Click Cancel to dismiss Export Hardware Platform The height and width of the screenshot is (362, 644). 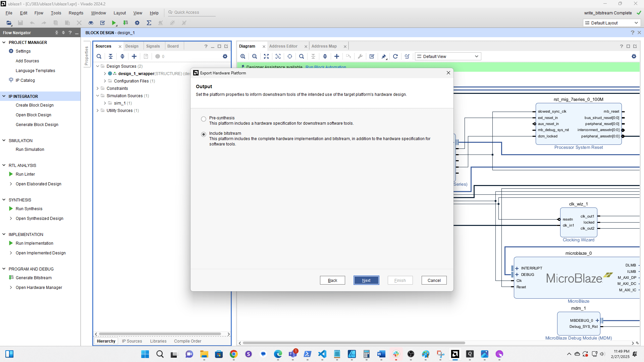click(434, 280)
